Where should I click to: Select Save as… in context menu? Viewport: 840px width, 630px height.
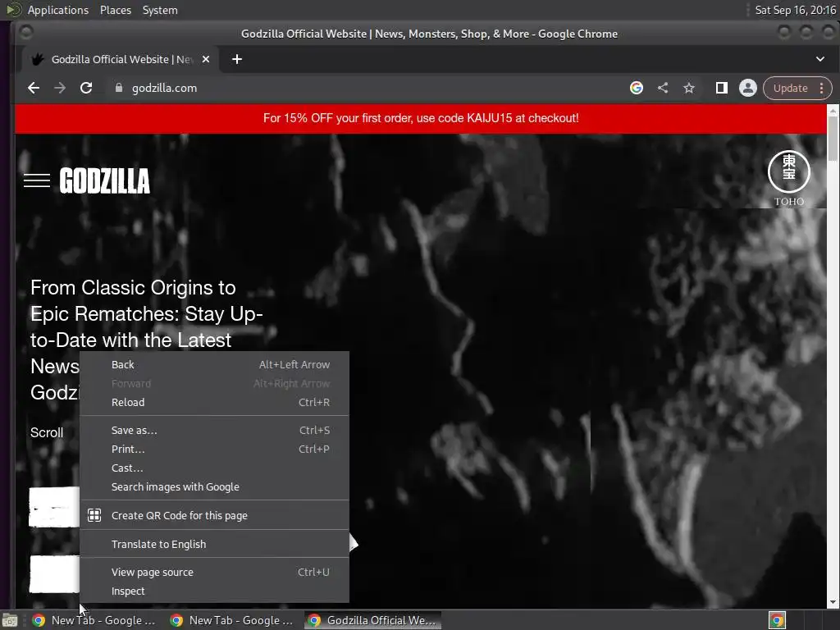(214, 430)
